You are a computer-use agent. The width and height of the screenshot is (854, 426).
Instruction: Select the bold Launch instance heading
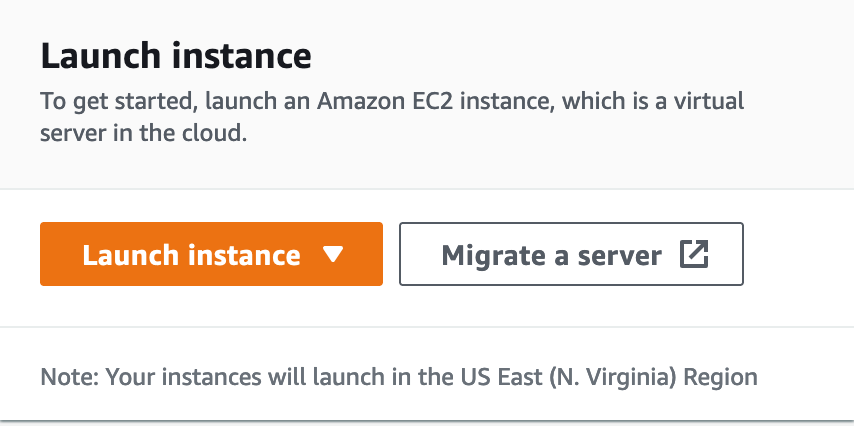176,56
